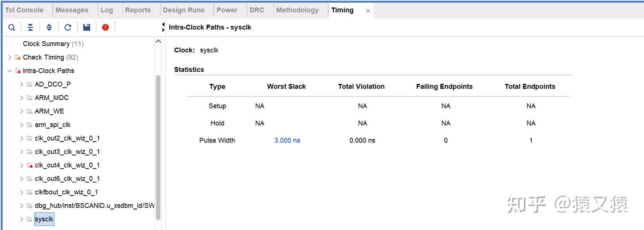Click the failing clk_out4_clk_wiz_0_1 folder icon
The width and height of the screenshot is (644, 230).
click(30, 165)
